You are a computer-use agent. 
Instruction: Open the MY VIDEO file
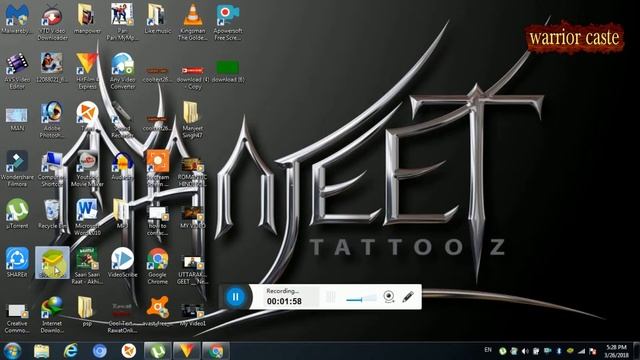tap(192, 217)
